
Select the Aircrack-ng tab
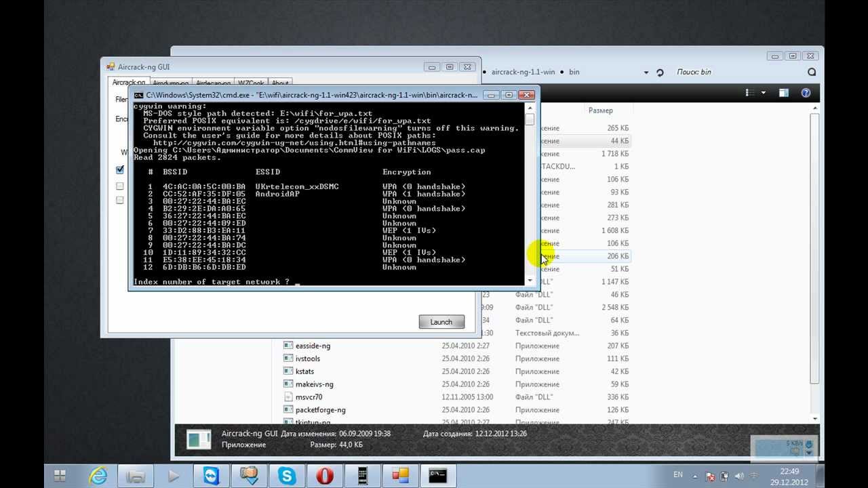pos(128,83)
